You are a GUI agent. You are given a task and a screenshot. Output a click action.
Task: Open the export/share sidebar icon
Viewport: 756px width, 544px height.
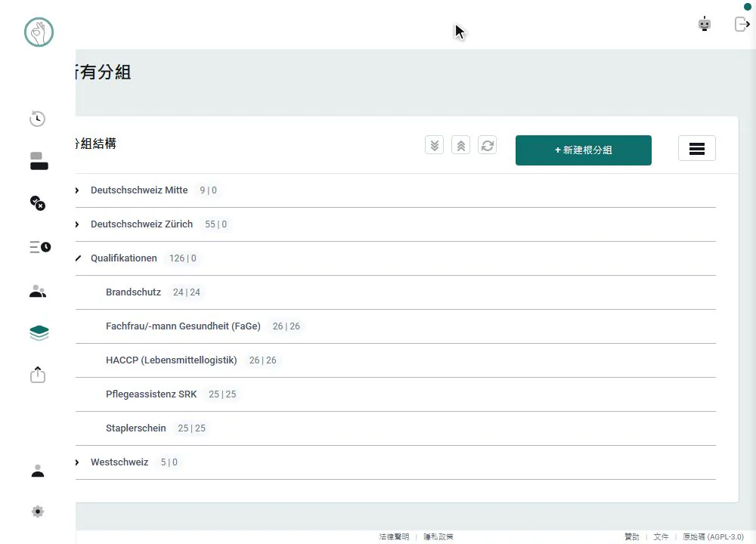click(38, 375)
